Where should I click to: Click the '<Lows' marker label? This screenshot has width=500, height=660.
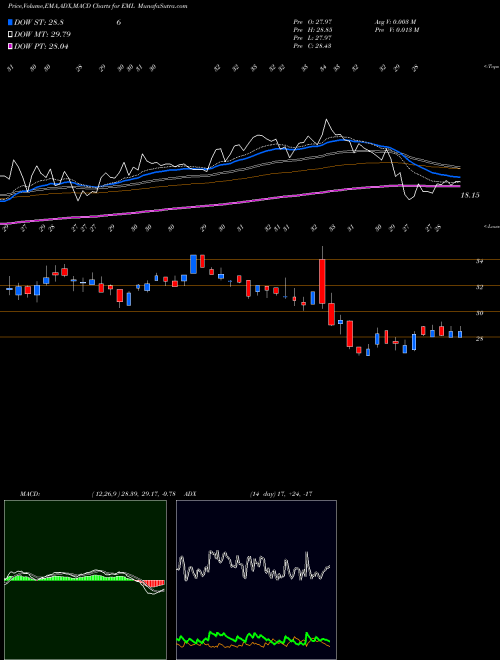click(x=491, y=226)
